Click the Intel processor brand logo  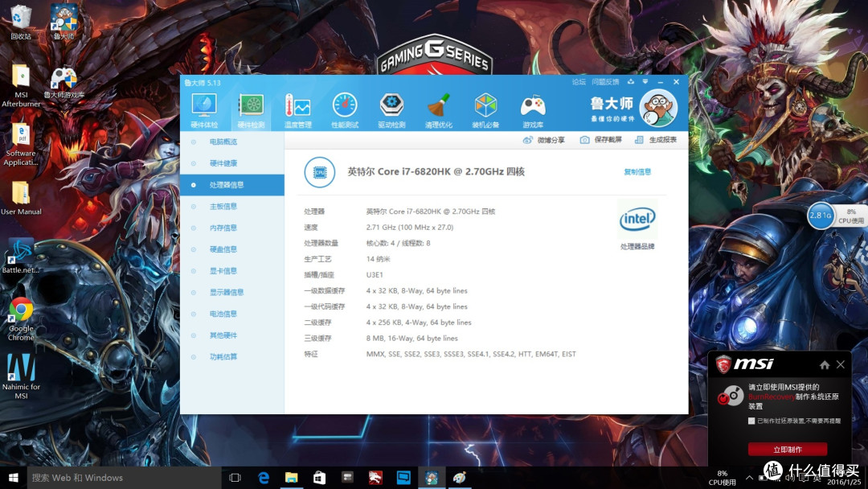point(637,220)
